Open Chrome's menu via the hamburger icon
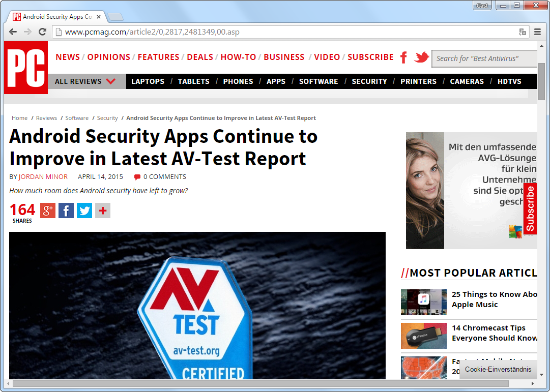 [537, 32]
